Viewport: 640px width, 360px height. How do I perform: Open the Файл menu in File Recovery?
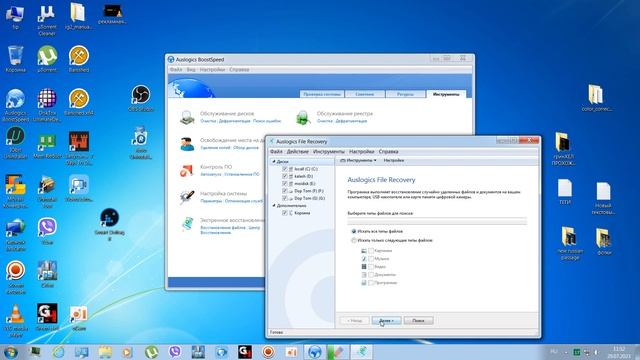276,152
